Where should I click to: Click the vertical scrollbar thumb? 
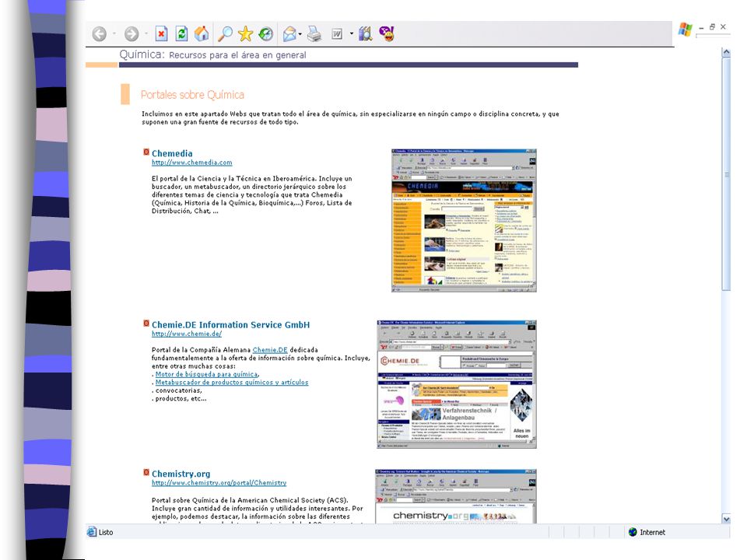click(x=726, y=174)
